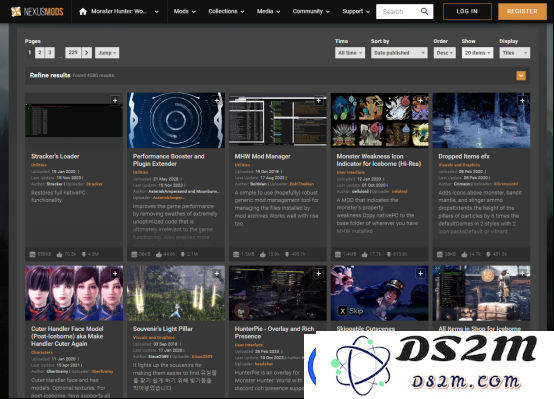This screenshot has width=554, height=399.
Task: Click download icon on Stracker's Loader card
Action: [84, 254]
